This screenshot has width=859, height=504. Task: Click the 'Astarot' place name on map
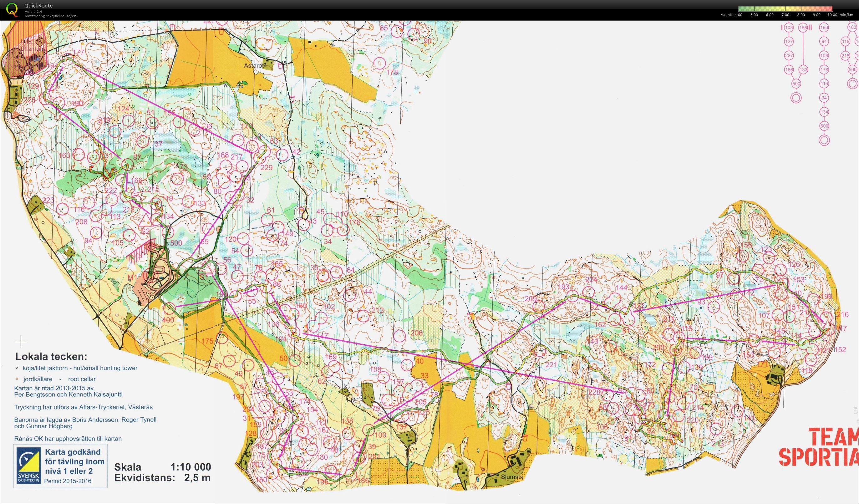click(254, 65)
